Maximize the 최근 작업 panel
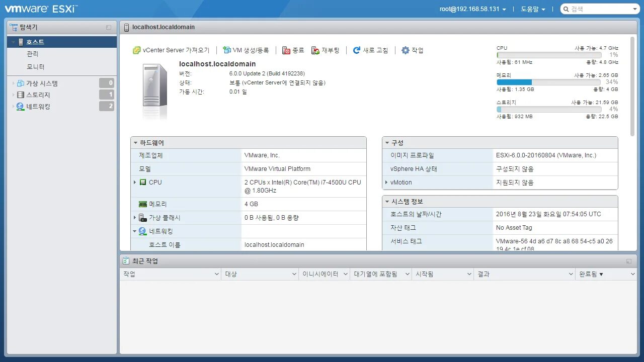The image size is (644, 362). [629, 261]
